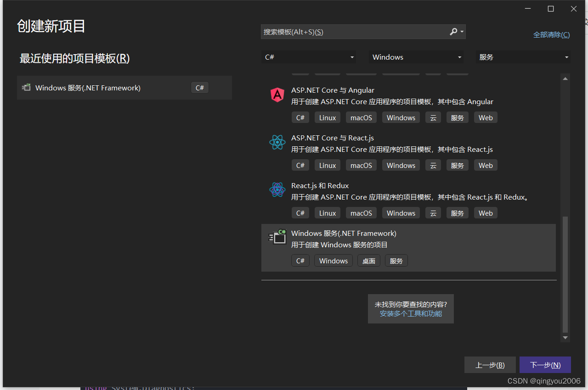The image size is (588, 390).
Task: Close the 创建新项目 dialog
Action: pos(574,9)
